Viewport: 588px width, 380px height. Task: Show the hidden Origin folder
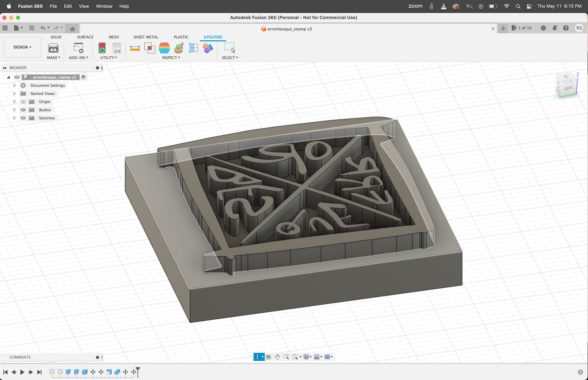click(23, 102)
